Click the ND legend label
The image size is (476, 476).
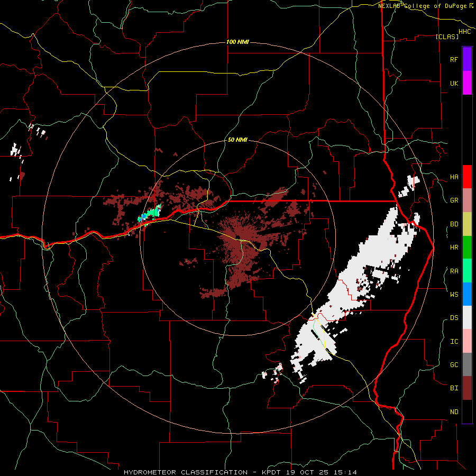[454, 411]
